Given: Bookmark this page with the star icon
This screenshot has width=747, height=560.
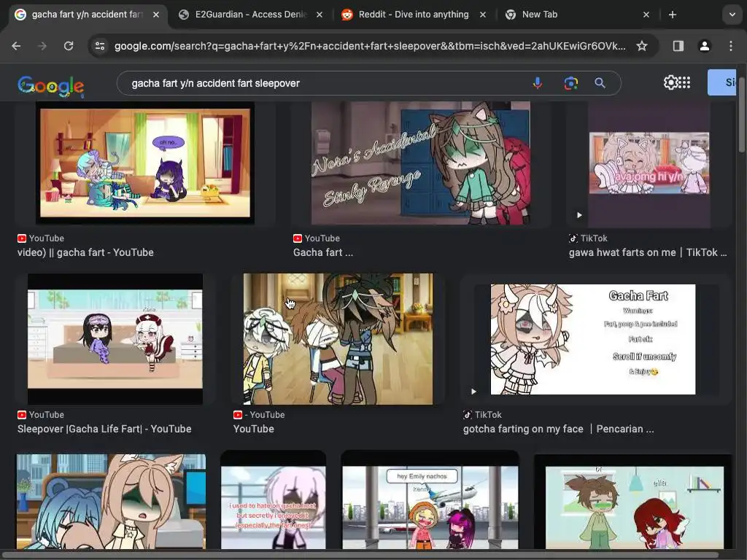Looking at the screenshot, I should coord(642,46).
